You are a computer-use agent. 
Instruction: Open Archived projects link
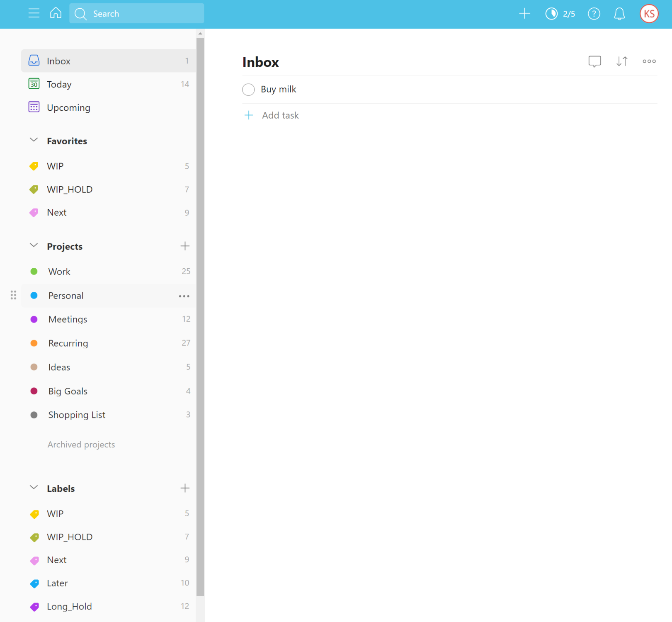[x=81, y=445]
